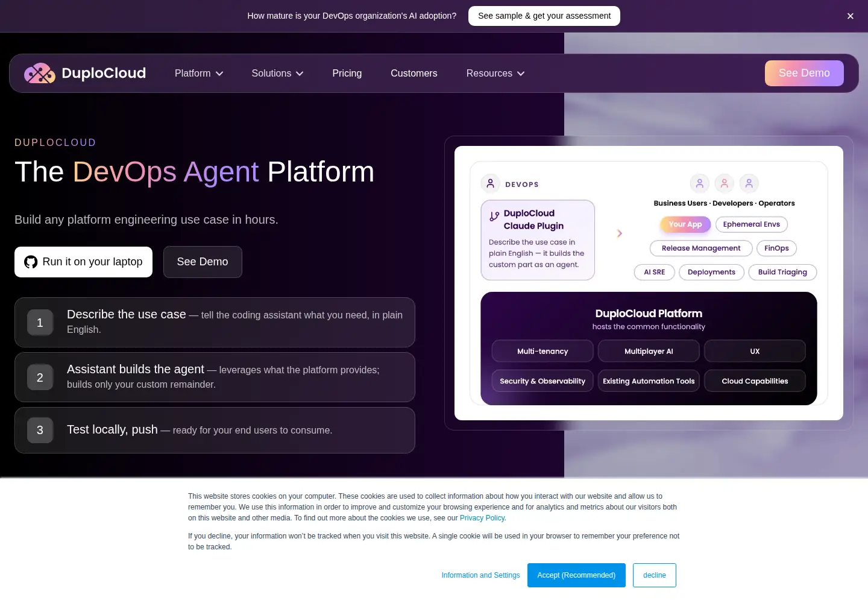Click the Deployments pill
The image size is (868, 603).
coord(711,273)
